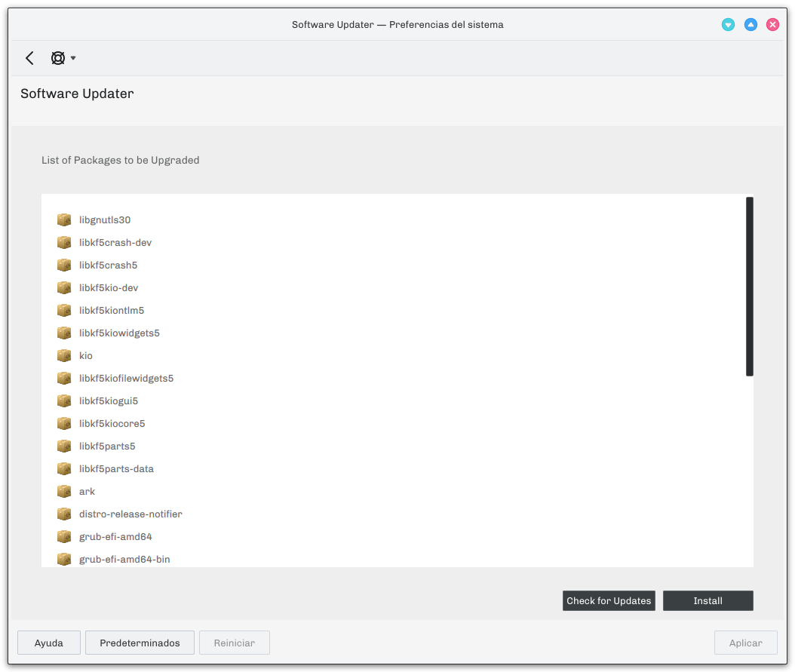795x672 pixels.
Task: Select the grub-efi-amd64 package name
Action: [115, 537]
